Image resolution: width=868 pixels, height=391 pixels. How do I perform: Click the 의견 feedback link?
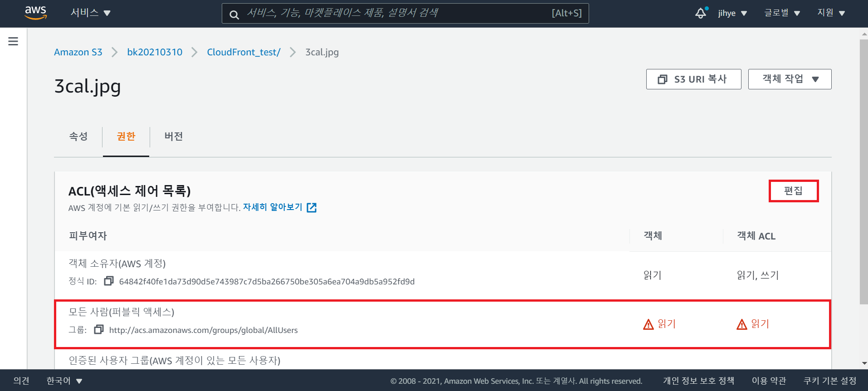21,381
